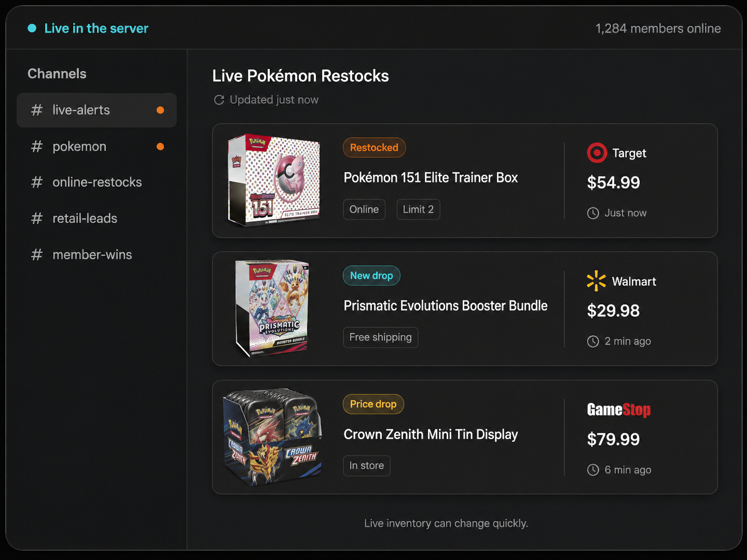Open the live-alerts channel
This screenshot has width=747, height=560.
pyautogui.click(x=96, y=110)
